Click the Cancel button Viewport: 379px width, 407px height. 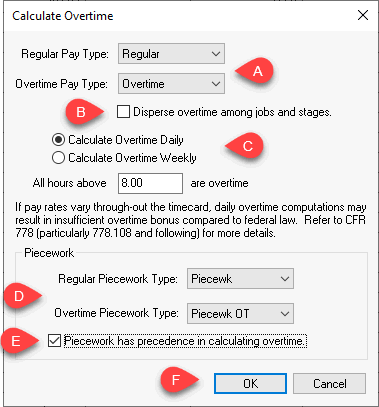tap(329, 383)
